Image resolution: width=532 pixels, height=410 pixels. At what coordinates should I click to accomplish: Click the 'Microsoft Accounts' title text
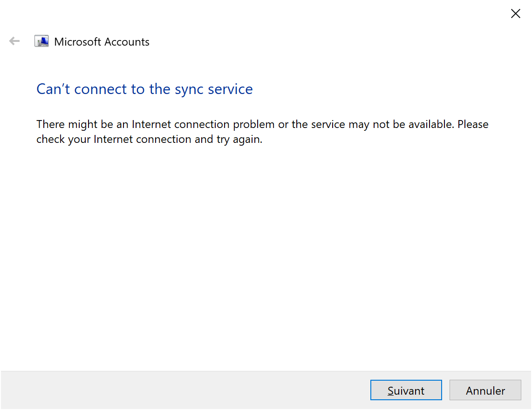pyautogui.click(x=102, y=42)
